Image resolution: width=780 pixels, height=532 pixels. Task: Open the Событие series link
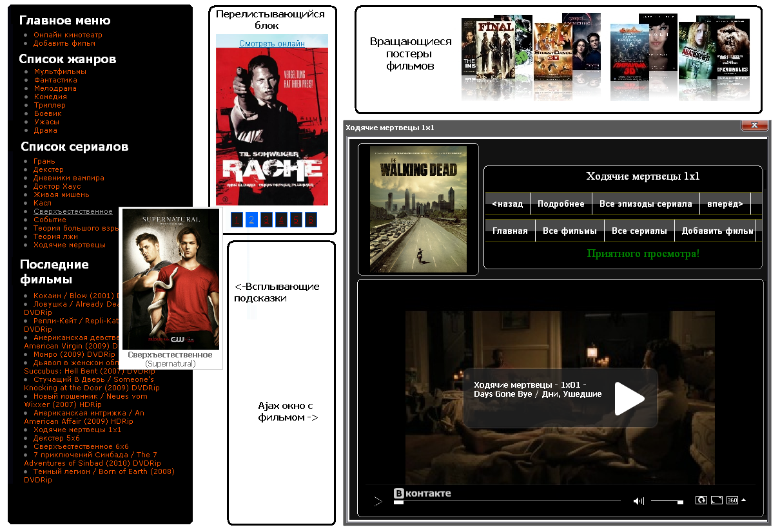point(50,220)
